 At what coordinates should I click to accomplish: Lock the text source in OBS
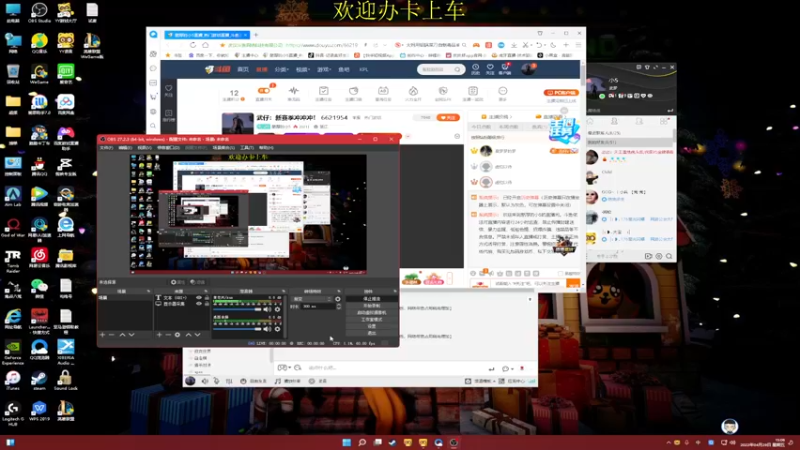tap(207, 297)
